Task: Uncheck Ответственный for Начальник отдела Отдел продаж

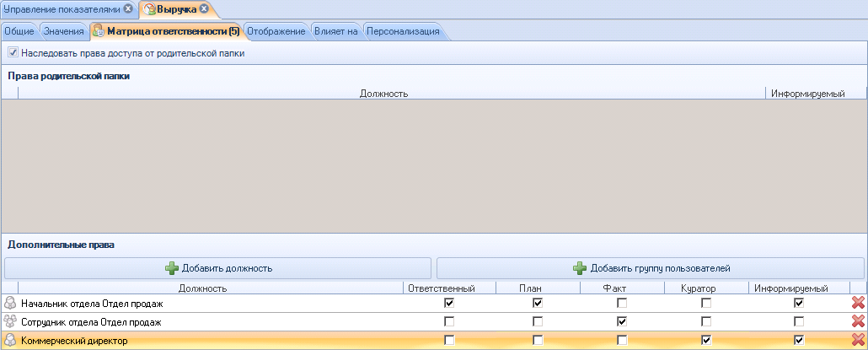Action: [x=449, y=303]
